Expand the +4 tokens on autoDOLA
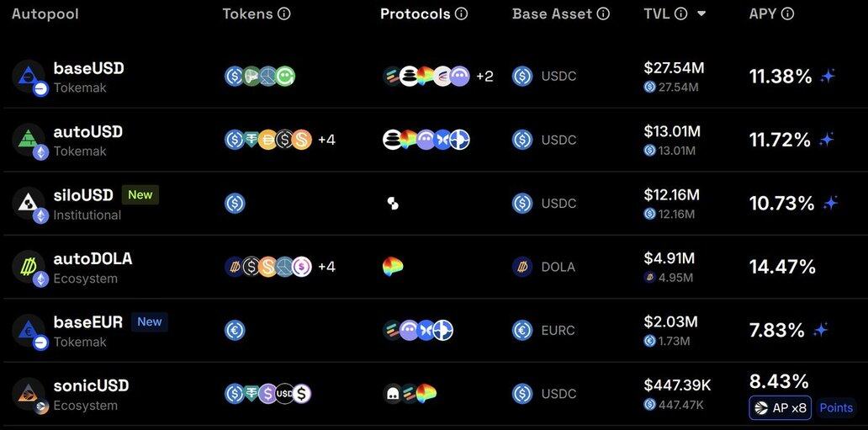The width and height of the screenshot is (868, 430). (326, 267)
